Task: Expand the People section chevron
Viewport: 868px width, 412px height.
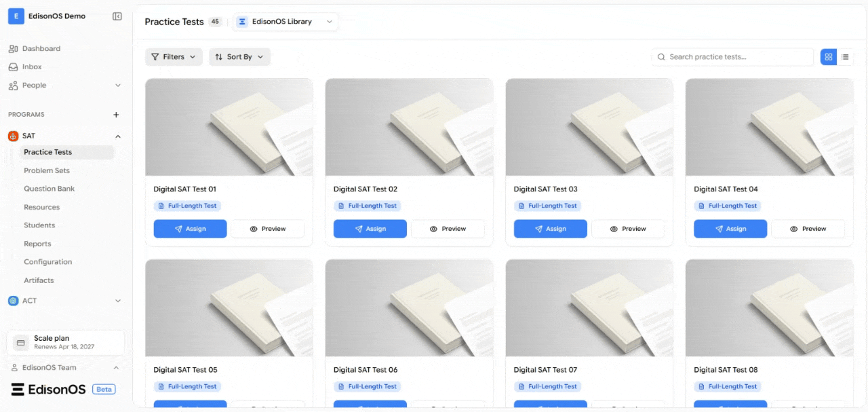Action: [118, 86]
